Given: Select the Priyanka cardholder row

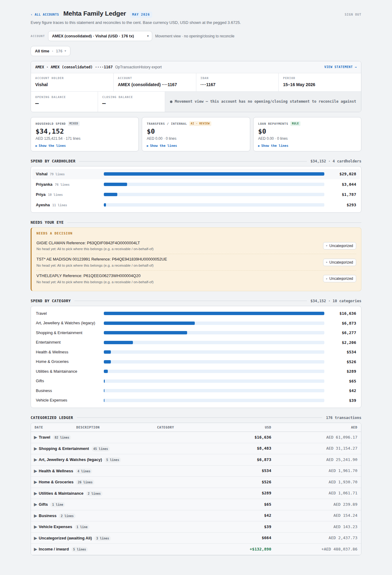Looking at the screenshot, I should (x=196, y=185).
